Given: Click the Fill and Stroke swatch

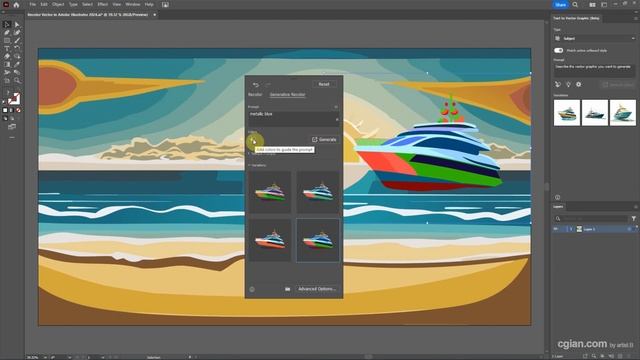Looking at the screenshot, I should (x=13, y=99).
